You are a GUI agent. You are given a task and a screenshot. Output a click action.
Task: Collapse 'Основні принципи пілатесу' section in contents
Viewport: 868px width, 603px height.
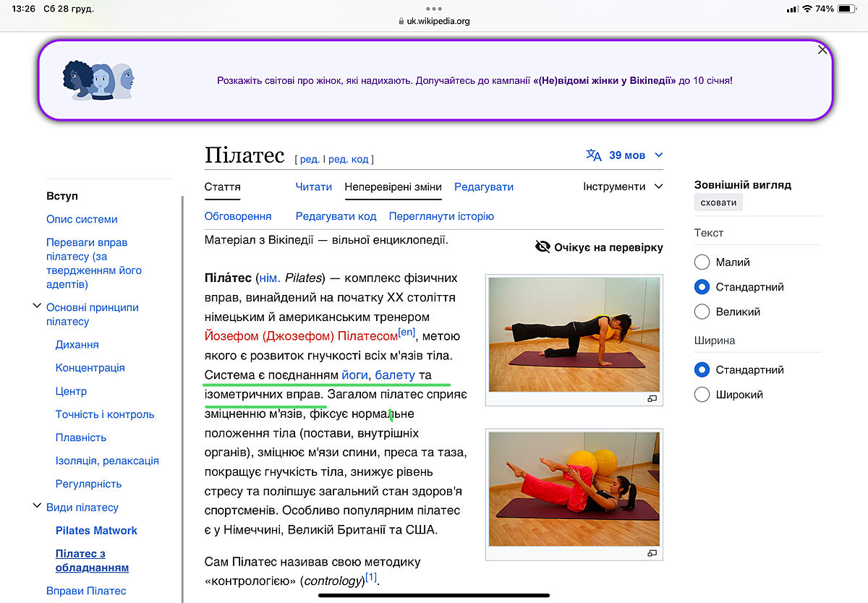tap(37, 307)
